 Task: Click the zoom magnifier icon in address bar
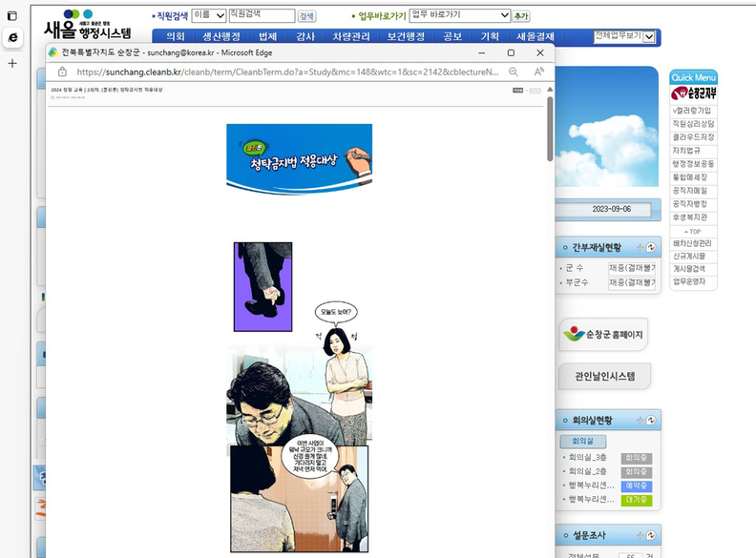point(514,72)
